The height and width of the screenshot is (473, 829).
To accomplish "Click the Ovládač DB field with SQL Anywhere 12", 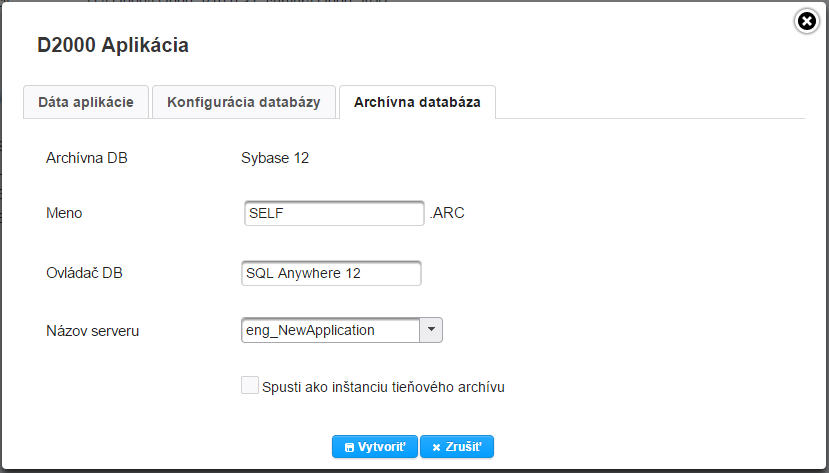I will [x=331, y=273].
